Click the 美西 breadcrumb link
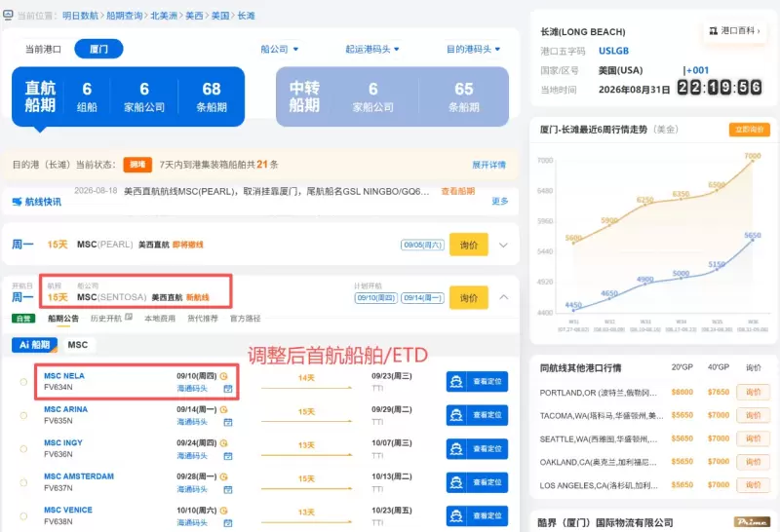Screen dimensions: 780x532 click(x=194, y=16)
